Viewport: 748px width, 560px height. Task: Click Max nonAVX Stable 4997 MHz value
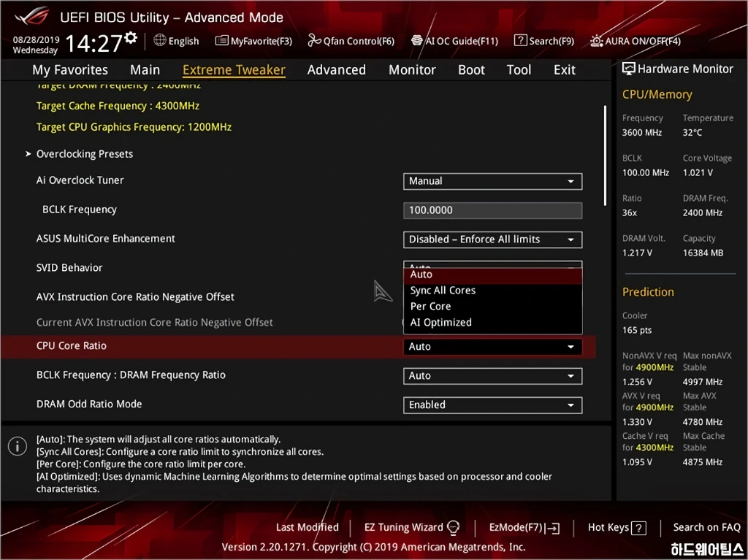702,382
